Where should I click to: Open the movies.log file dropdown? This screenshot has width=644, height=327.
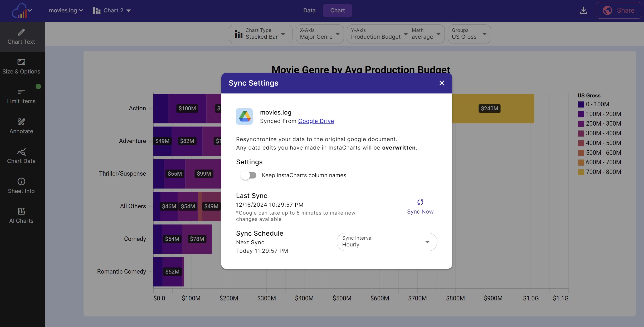(x=66, y=11)
